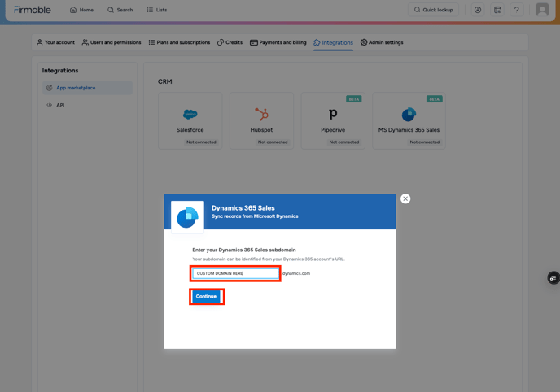
Task: Click 'Enter your Dynamics 365 Sales subdomain' label
Action: (244, 250)
